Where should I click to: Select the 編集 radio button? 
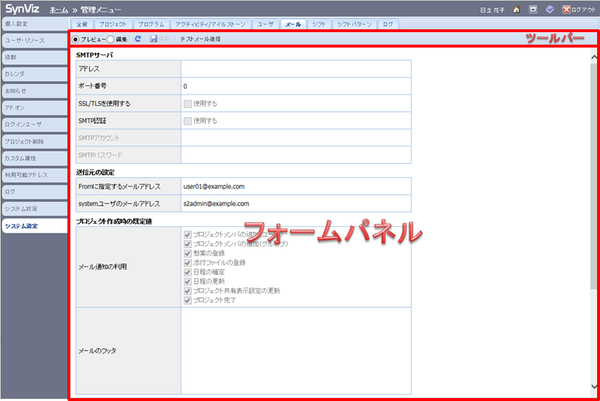(110, 39)
